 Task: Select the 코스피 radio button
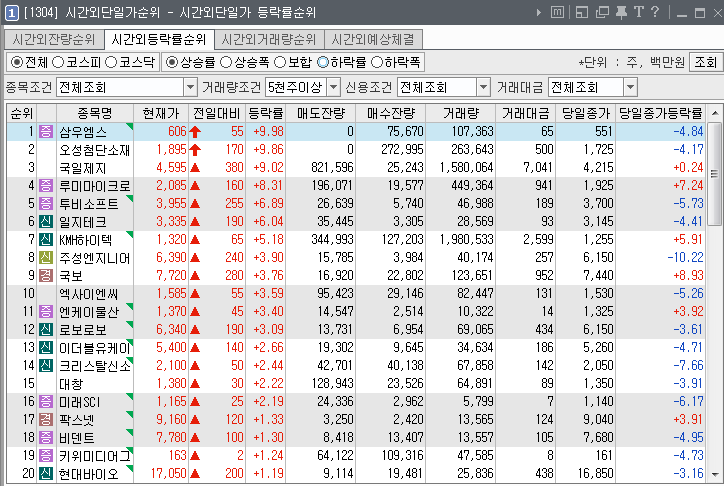tap(58, 62)
